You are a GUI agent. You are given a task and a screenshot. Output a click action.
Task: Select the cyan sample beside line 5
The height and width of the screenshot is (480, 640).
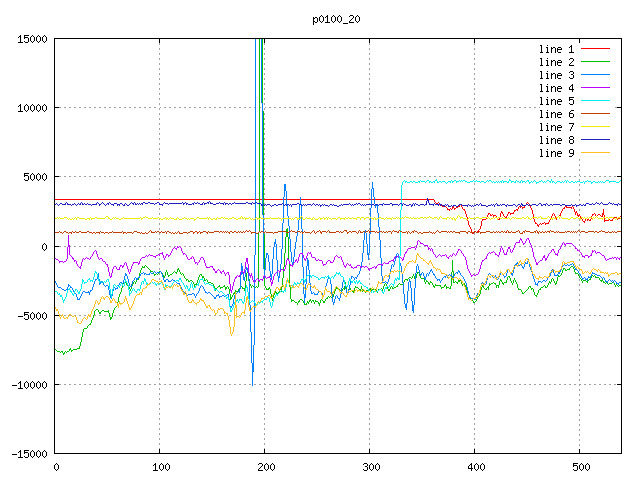point(595,101)
